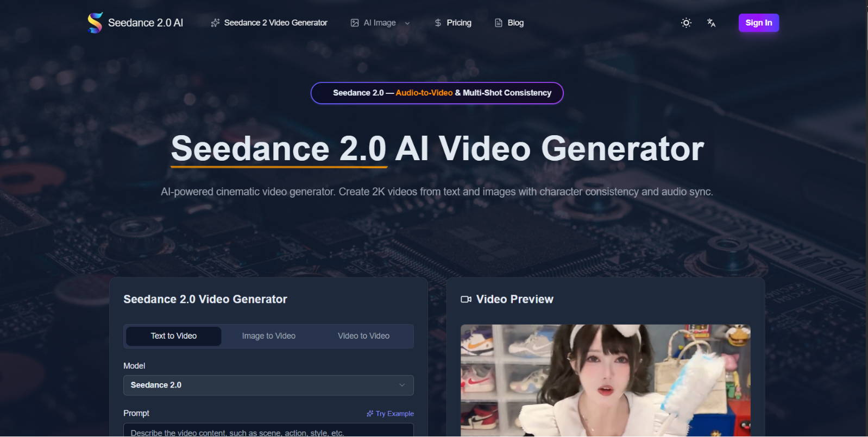The width and height of the screenshot is (868, 437).
Task: Click the sparkle icon beside Try Example
Action: pyautogui.click(x=370, y=414)
